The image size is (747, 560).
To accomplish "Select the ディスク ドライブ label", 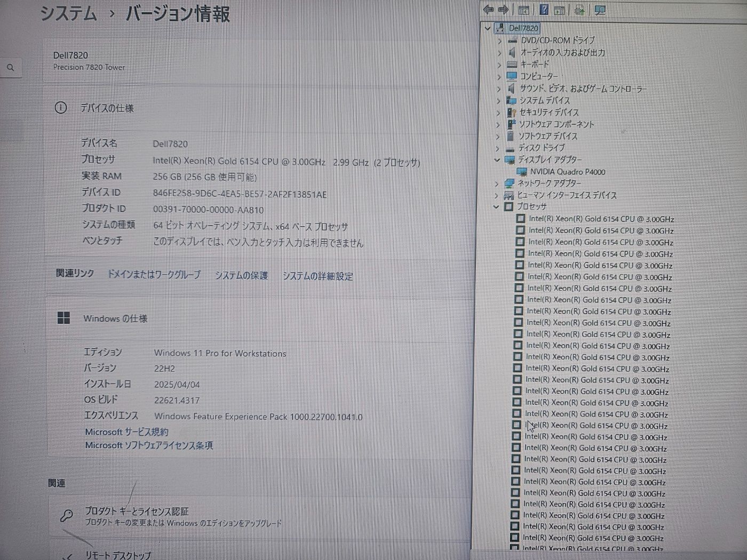I will 541,148.
